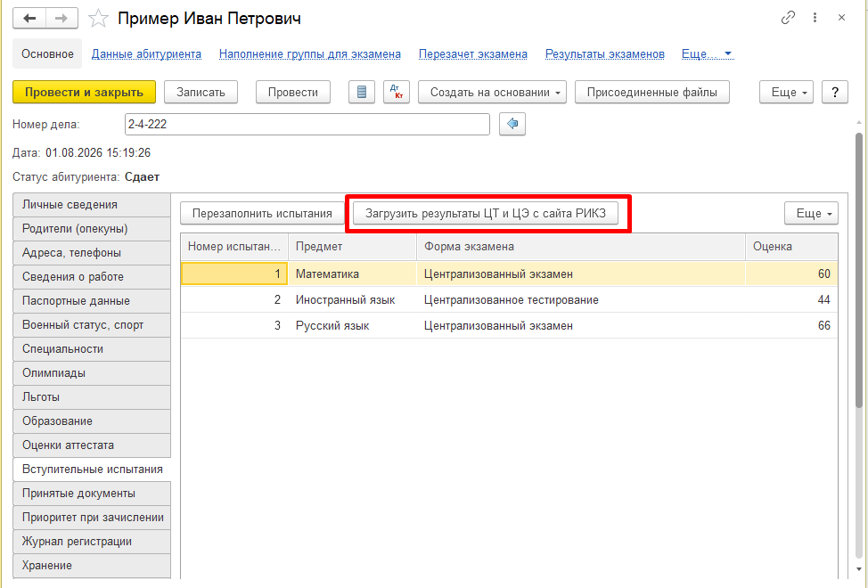This screenshot has width=868, height=588.
Task: Open Данные абитуриента link
Action: pos(146,54)
